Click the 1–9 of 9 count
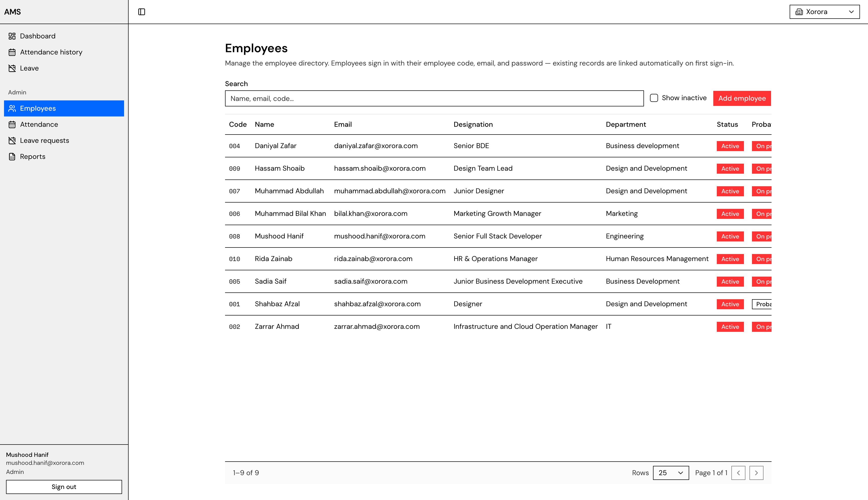The image size is (868, 500). [x=246, y=473]
